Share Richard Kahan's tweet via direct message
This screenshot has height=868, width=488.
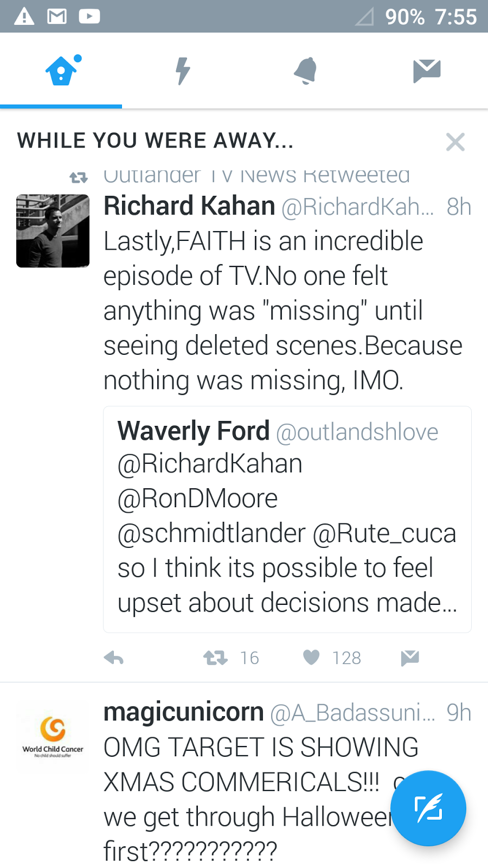(410, 658)
